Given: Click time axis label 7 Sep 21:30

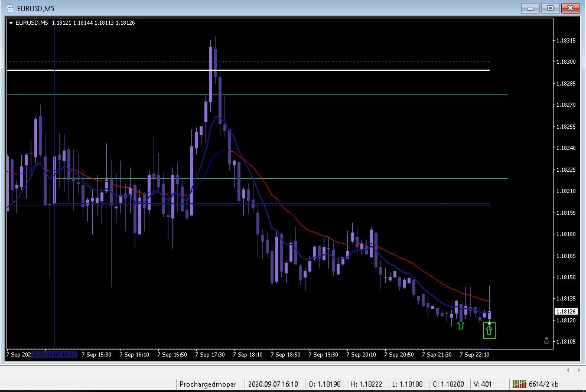Looking at the screenshot, I should click(437, 354).
